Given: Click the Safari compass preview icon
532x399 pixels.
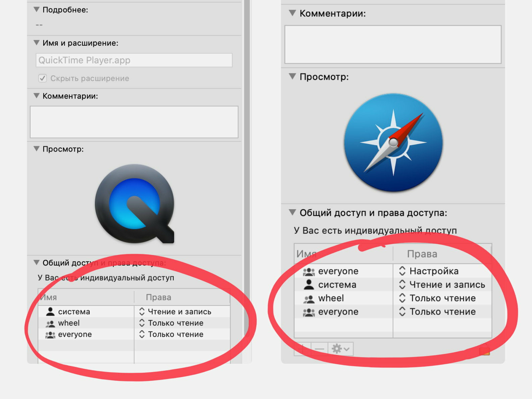Looking at the screenshot, I should pyautogui.click(x=393, y=142).
